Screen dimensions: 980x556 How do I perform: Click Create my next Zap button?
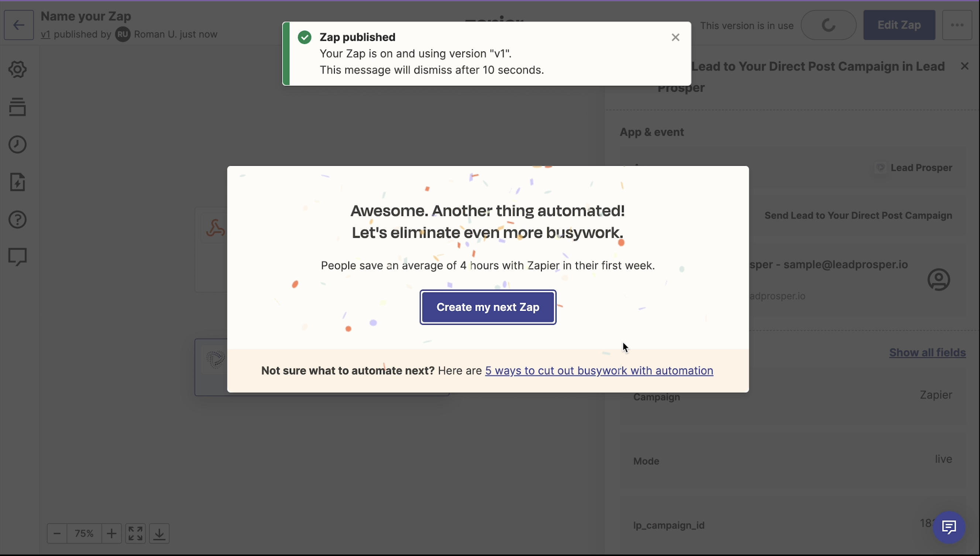(x=488, y=307)
